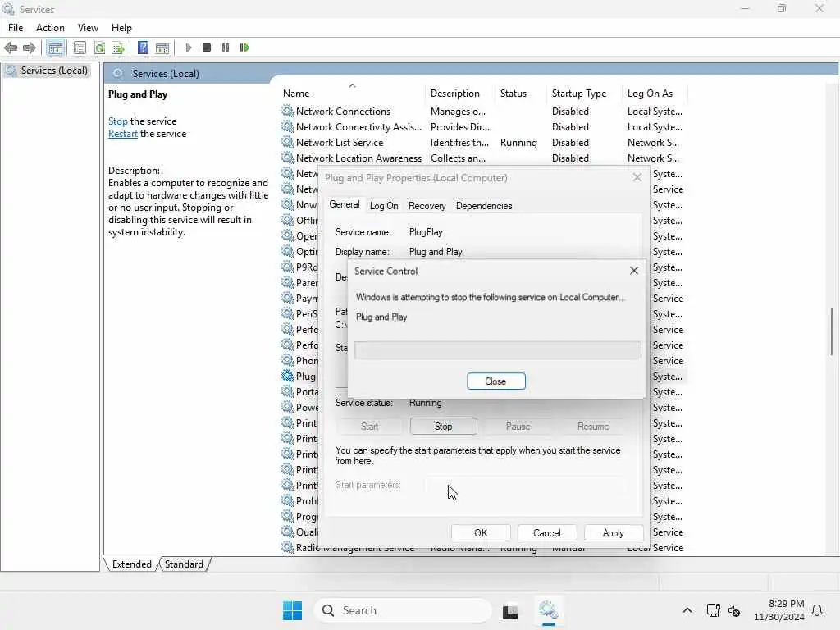Click the Forward arrow toolbar icon
Viewport: 840px width, 630px height.
[29, 48]
